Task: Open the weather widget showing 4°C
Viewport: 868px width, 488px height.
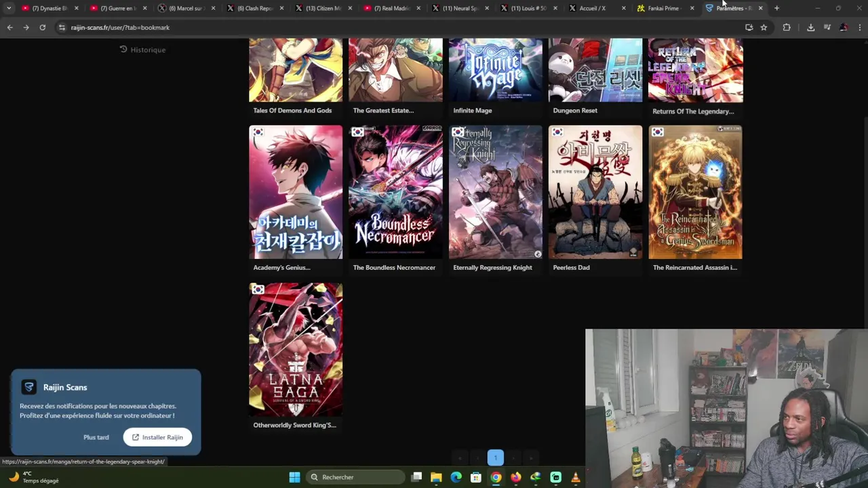Action: tap(34, 477)
